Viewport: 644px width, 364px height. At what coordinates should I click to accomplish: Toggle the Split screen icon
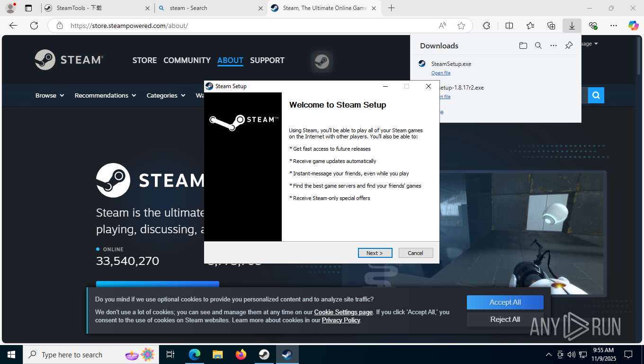point(509,26)
